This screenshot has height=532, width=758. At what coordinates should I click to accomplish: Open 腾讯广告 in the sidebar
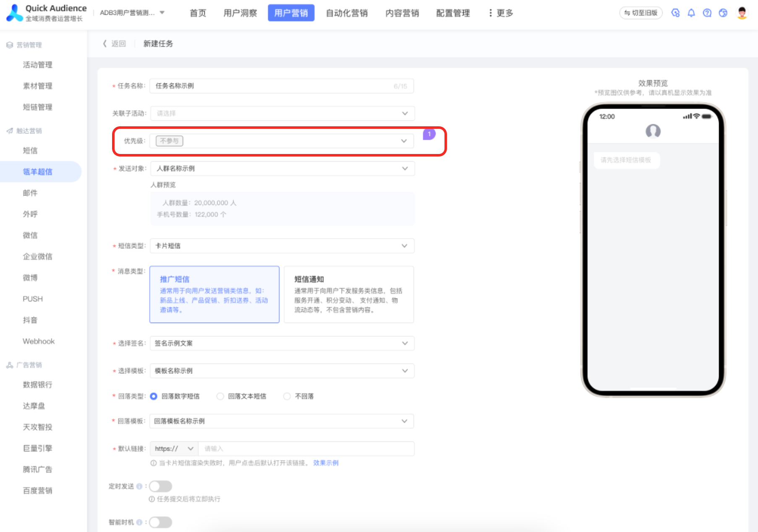click(x=38, y=469)
